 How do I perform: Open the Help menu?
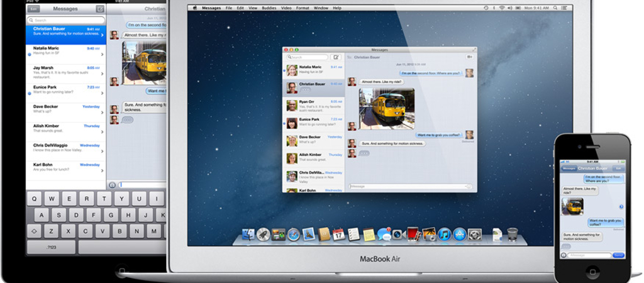[x=337, y=8]
